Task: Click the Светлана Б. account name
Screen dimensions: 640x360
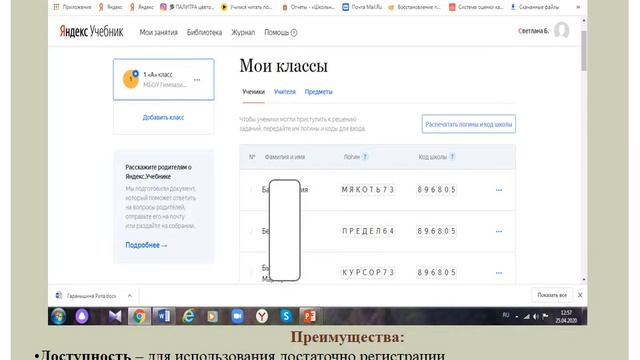Action: pos(533,31)
